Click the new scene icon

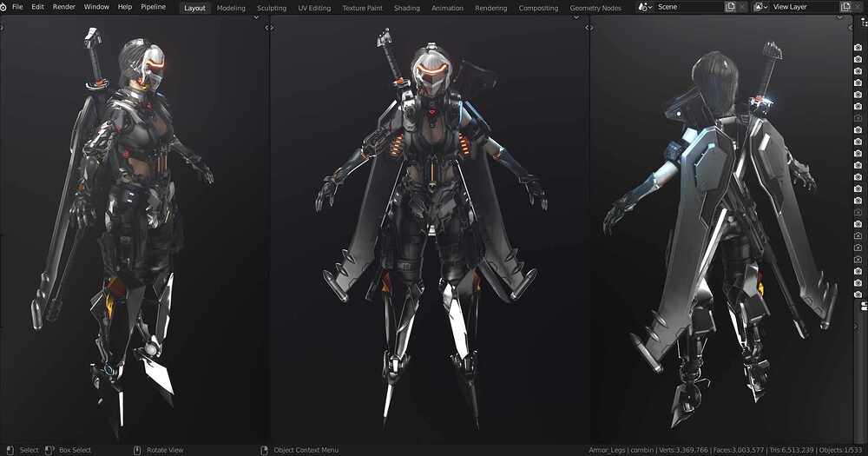pyautogui.click(x=731, y=7)
